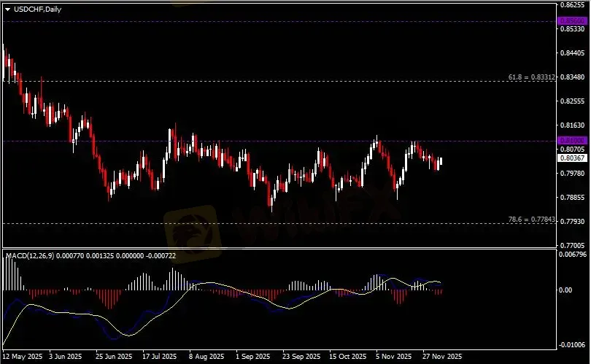Click the 0.82555 price scale value
The image size is (591, 364).
coord(571,101)
